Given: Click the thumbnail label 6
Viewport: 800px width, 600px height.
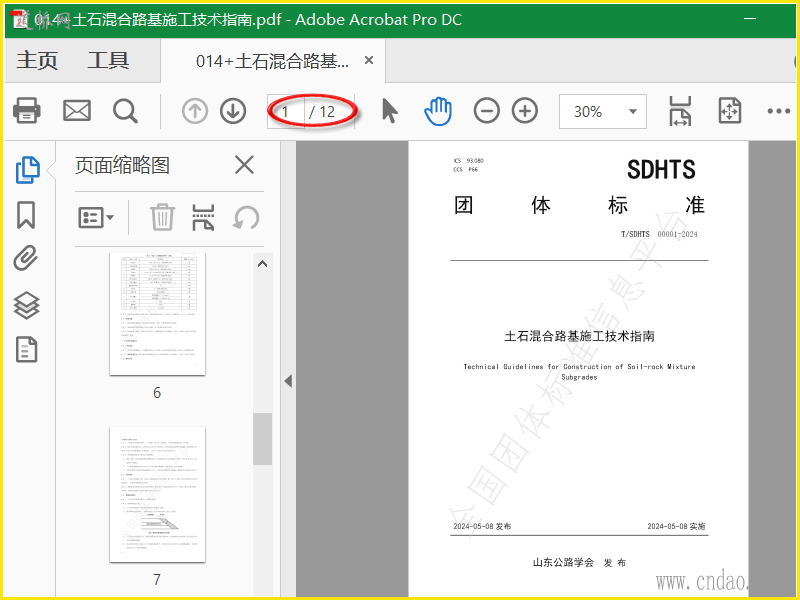Looking at the screenshot, I should [x=157, y=392].
